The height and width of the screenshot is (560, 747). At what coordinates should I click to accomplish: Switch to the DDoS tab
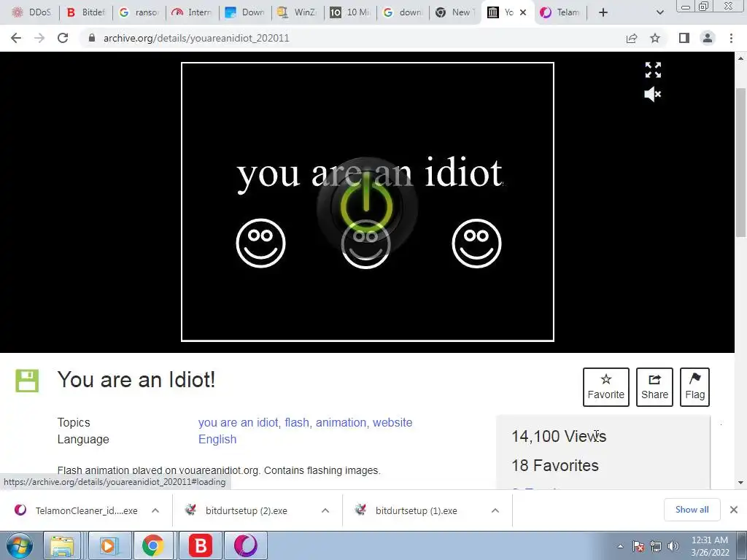click(31, 12)
